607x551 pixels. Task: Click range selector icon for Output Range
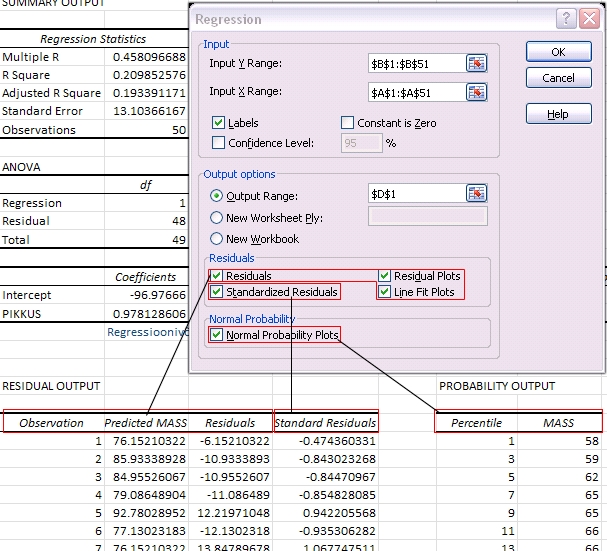pyautogui.click(x=477, y=193)
